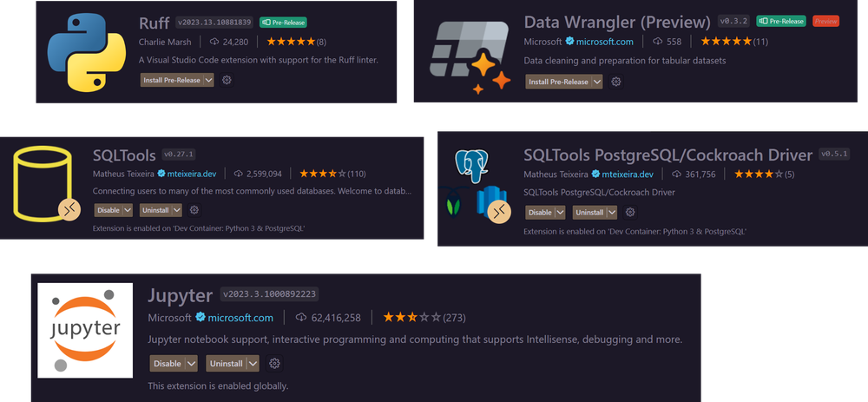Click the Ruff version v2023.13.10881839

[x=214, y=23]
